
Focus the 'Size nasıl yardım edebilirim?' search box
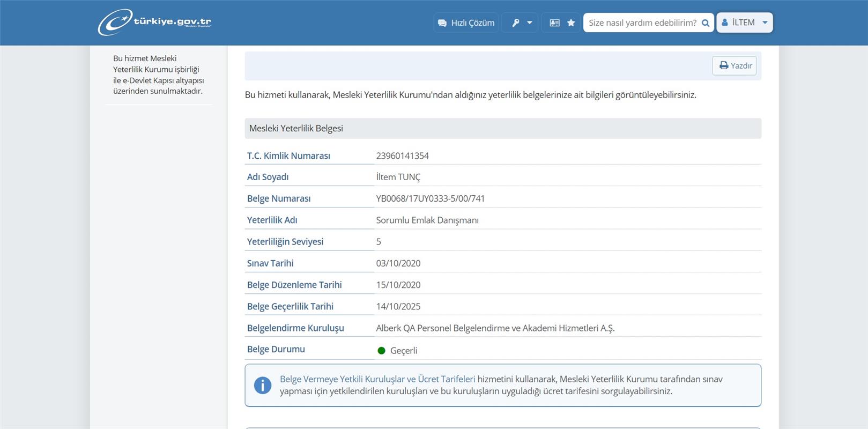(642, 23)
